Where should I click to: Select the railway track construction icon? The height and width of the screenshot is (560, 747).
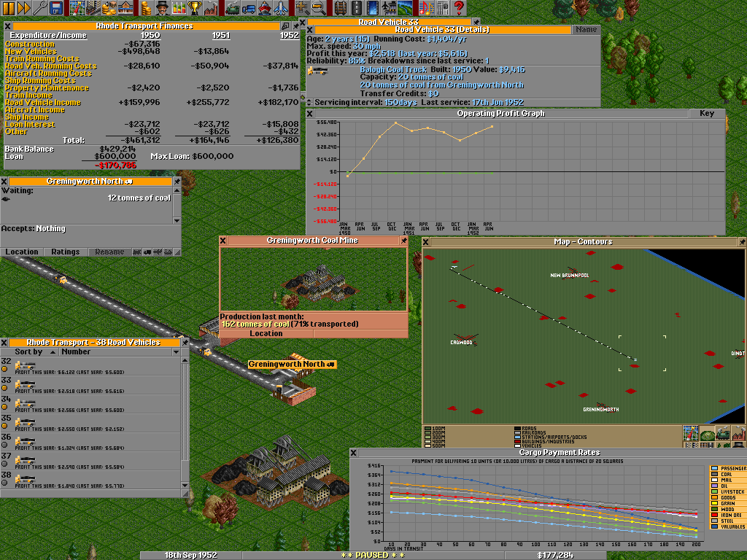340,7
